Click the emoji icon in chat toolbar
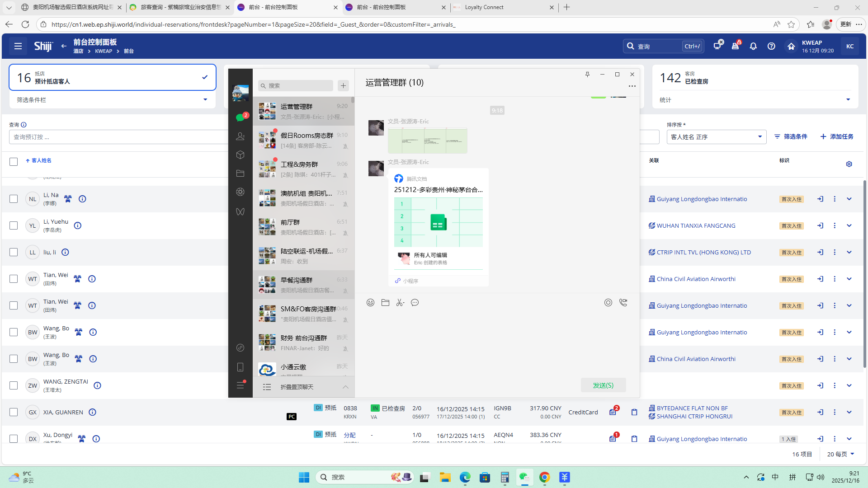This screenshot has height=488, width=868. point(370,303)
